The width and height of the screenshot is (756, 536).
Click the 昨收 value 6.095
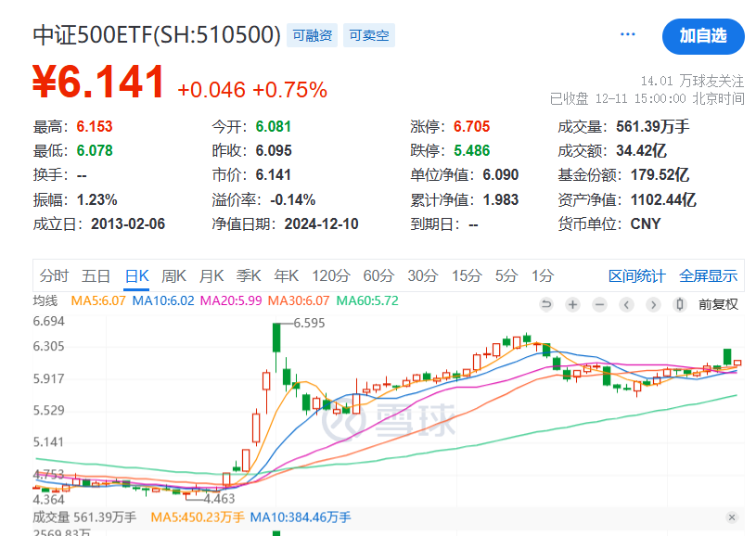click(274, 151)
